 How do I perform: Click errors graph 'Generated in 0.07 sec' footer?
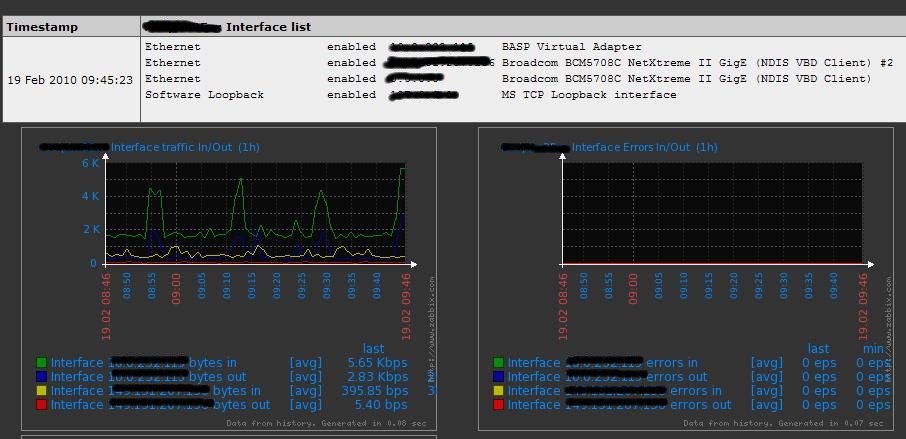point(832,423)
